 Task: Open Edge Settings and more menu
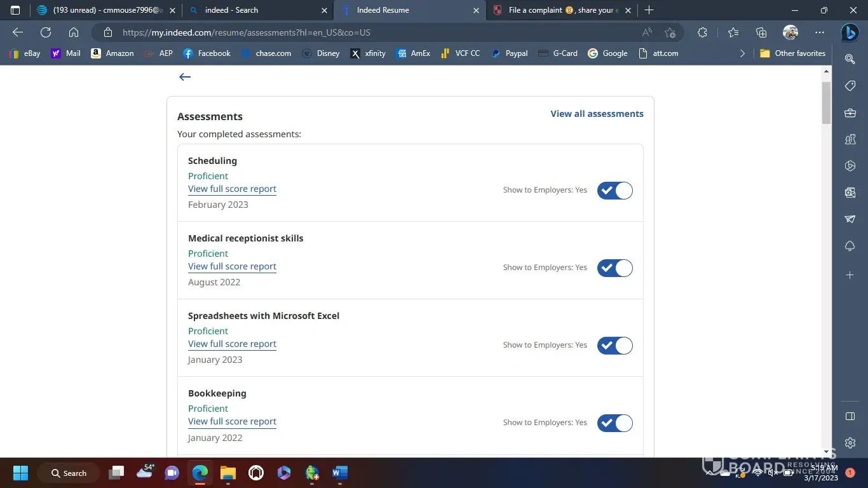pyautogui.click(x=820, y=32)
